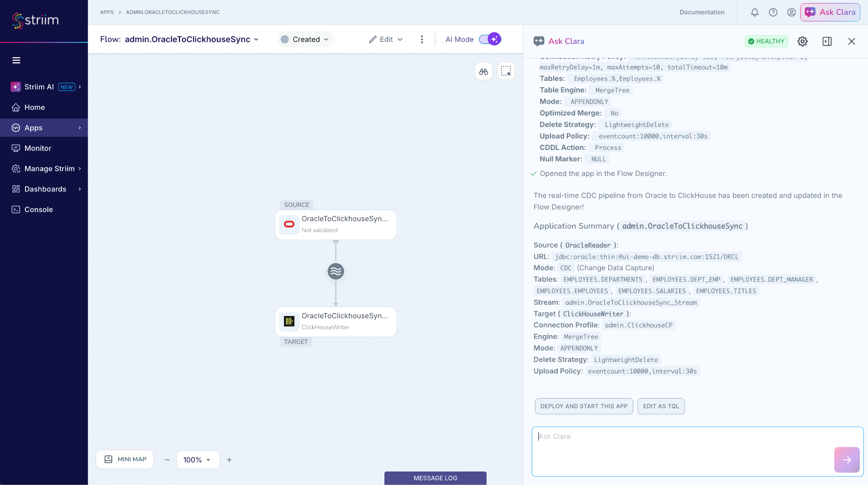The width and height of the screenshot is (868, 485).
Task: Open the three-dot more options menu
Action: click(422, 39)
